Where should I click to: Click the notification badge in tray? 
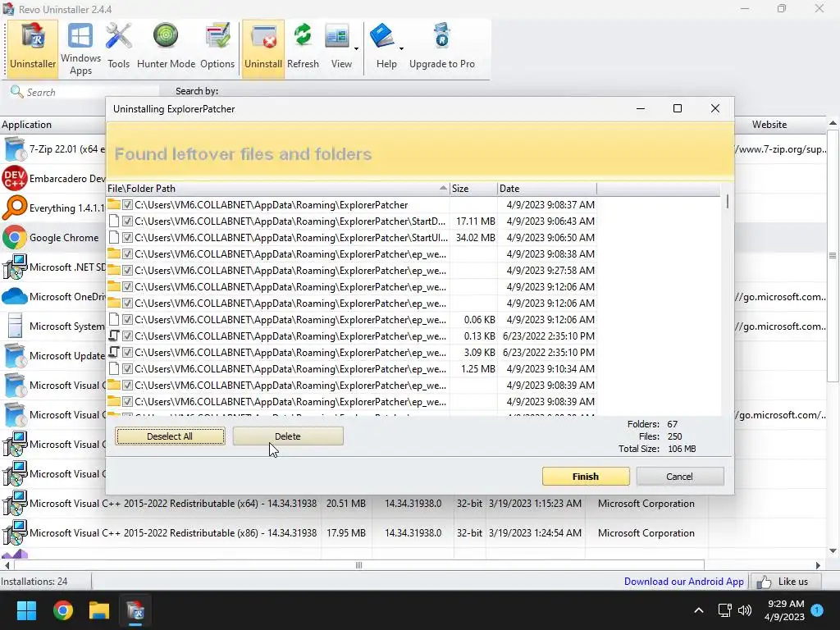(818, 609)
